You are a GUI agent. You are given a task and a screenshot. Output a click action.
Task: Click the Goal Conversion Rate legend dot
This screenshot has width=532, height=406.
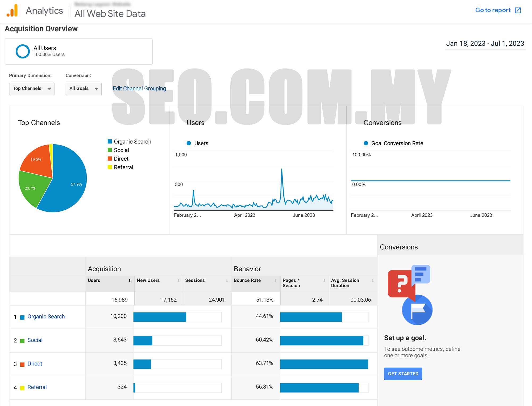point(366,143)
